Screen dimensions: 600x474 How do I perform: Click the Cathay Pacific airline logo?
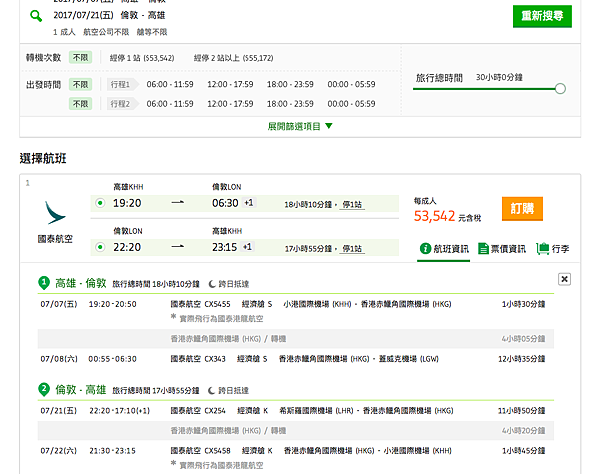[x=55, y=213]
